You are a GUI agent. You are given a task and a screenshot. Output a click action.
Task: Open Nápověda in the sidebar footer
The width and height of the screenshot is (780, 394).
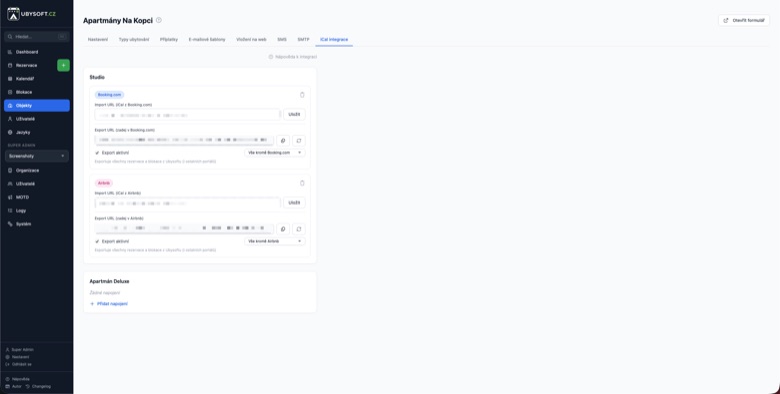pos(17,379)
